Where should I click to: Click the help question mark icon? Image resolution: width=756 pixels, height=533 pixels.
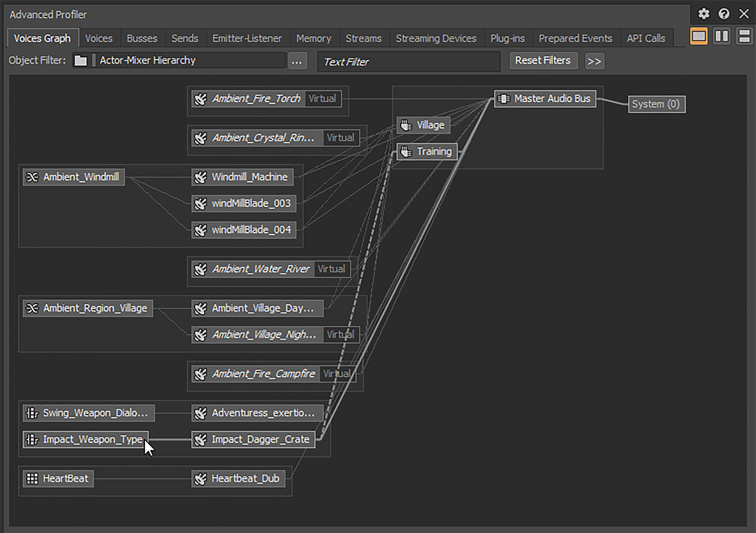point(723,14)
